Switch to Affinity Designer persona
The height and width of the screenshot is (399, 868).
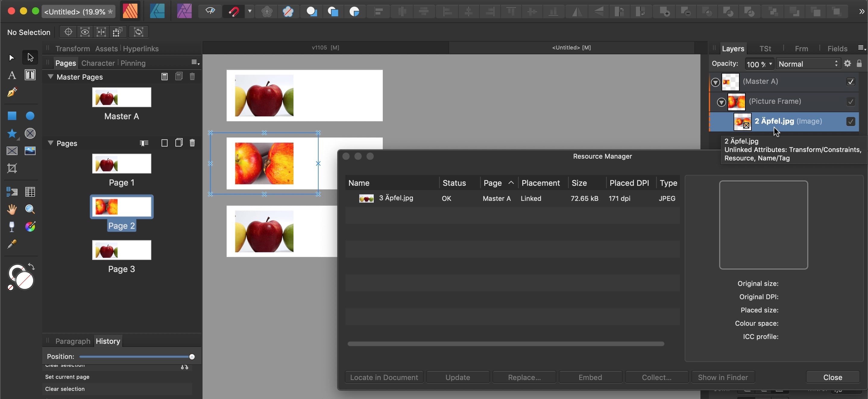[157, 11]
